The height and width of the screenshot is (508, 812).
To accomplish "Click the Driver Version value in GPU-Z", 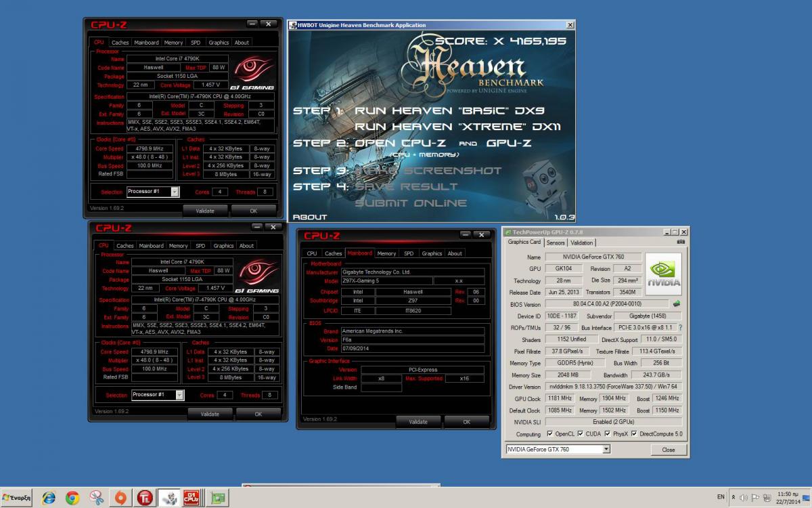I will (614, 387).
